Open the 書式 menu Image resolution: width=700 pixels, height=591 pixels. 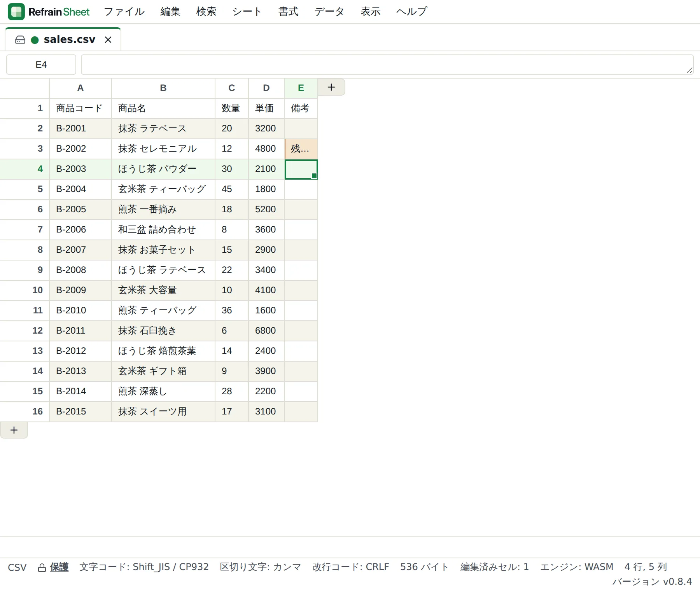(288, 12)
